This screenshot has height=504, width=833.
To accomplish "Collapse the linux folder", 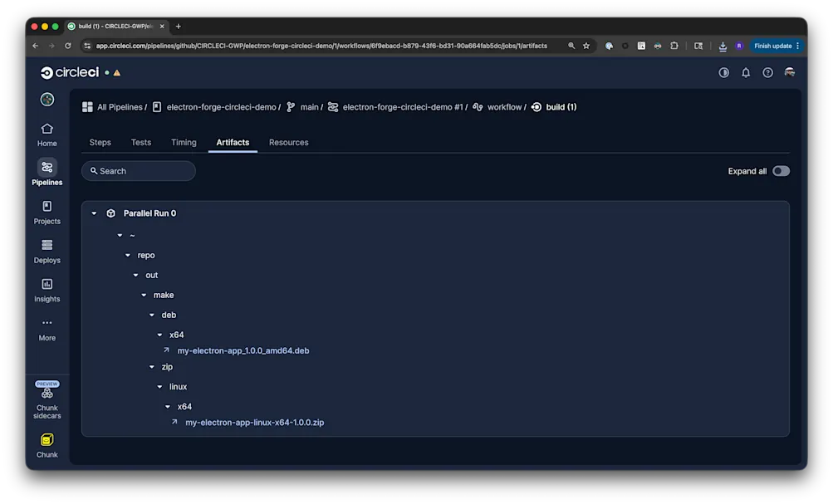I will click(x=159, y=387).
